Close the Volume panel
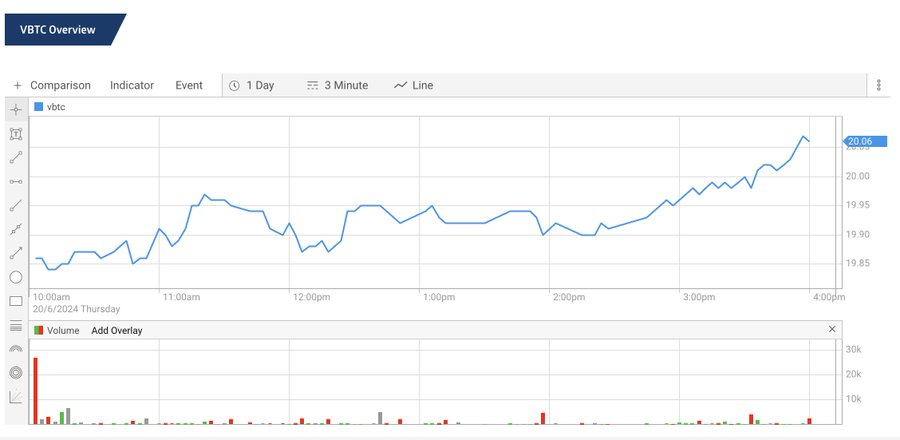This screenshot has height=440, width=900. tap(832, 329)
